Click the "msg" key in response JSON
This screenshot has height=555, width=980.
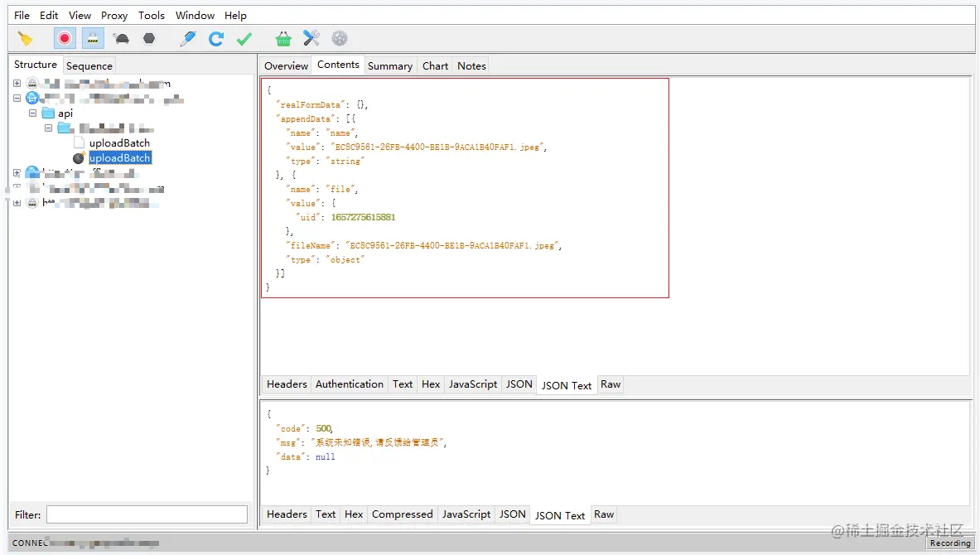(287, 442)
